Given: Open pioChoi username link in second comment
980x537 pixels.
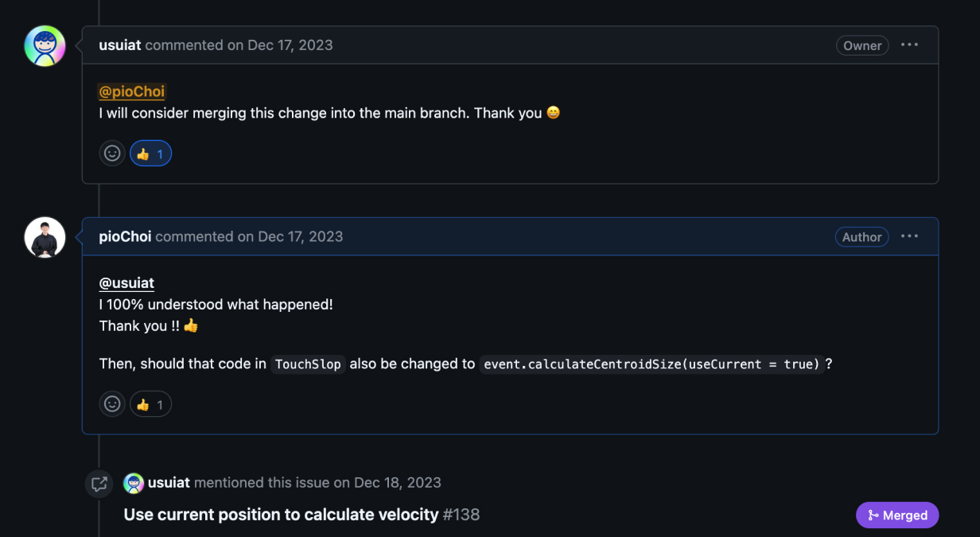Looking at the screenshot, I should click(125, 236).
